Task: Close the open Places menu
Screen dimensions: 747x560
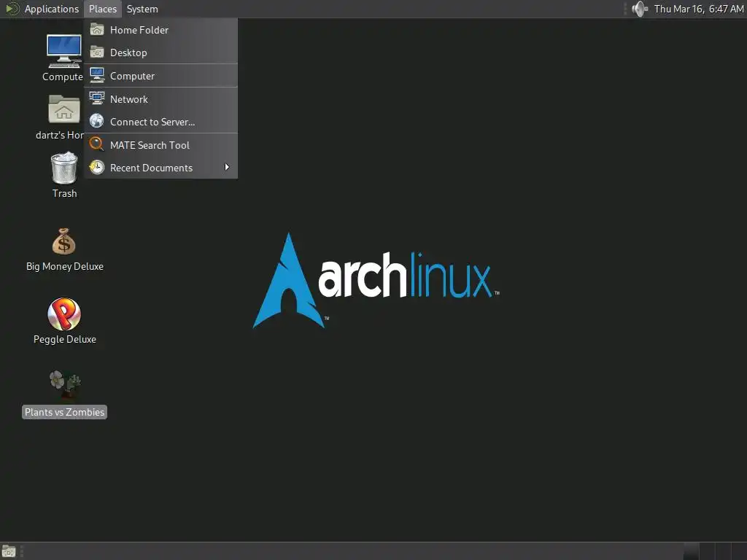Action: [102, 9]
